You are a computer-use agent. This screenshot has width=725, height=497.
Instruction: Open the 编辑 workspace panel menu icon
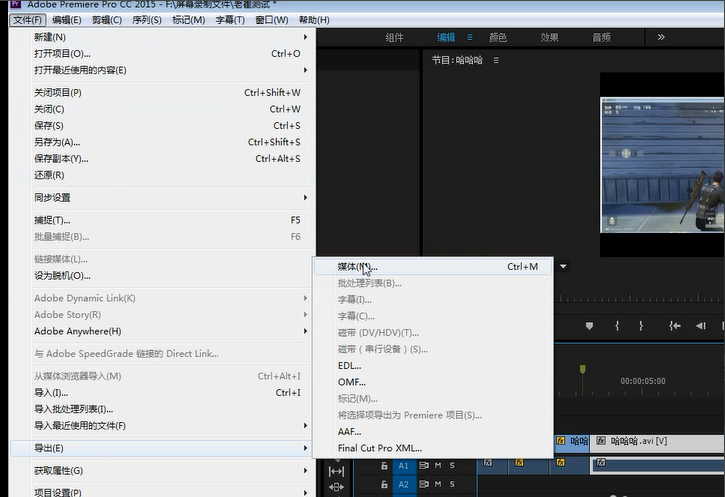pyautogui.click(x=467, y=38)
